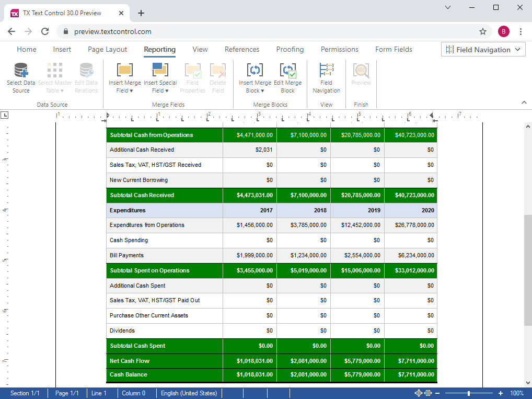Bookmark the page with the star icon
The image size is (532, 399).
coord(483,31)
